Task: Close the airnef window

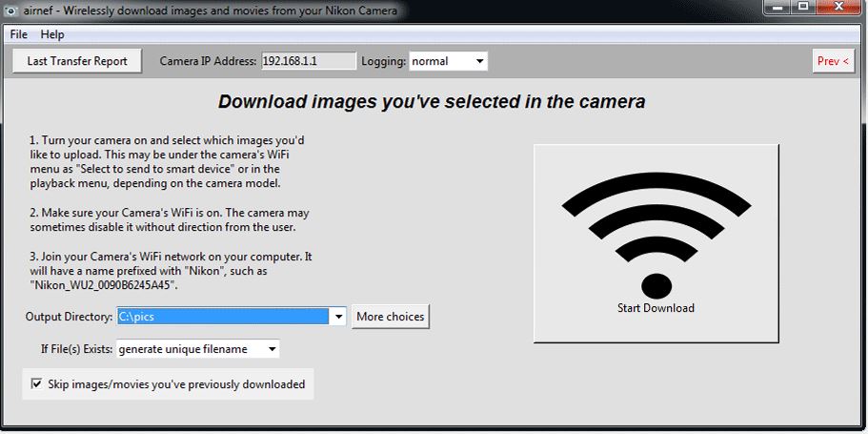Action: pos(838,6)
